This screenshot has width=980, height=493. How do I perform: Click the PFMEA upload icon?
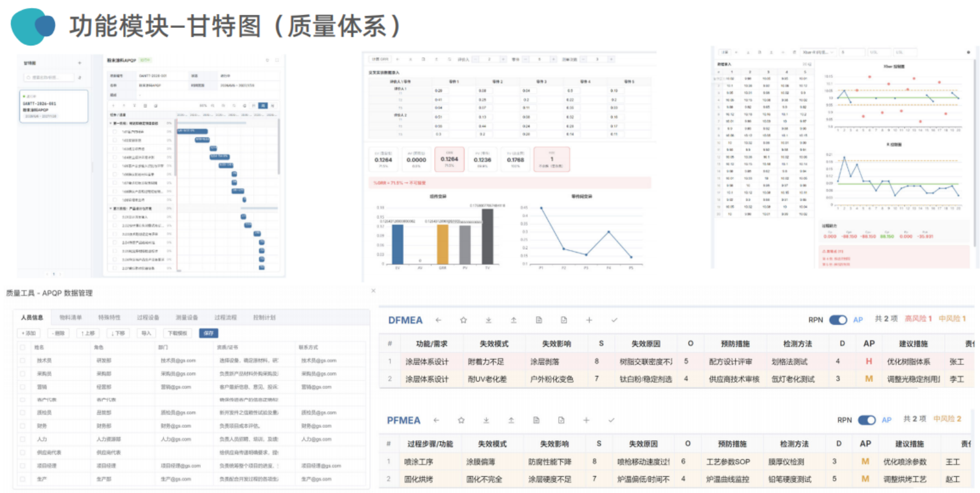tap(512, 420)
